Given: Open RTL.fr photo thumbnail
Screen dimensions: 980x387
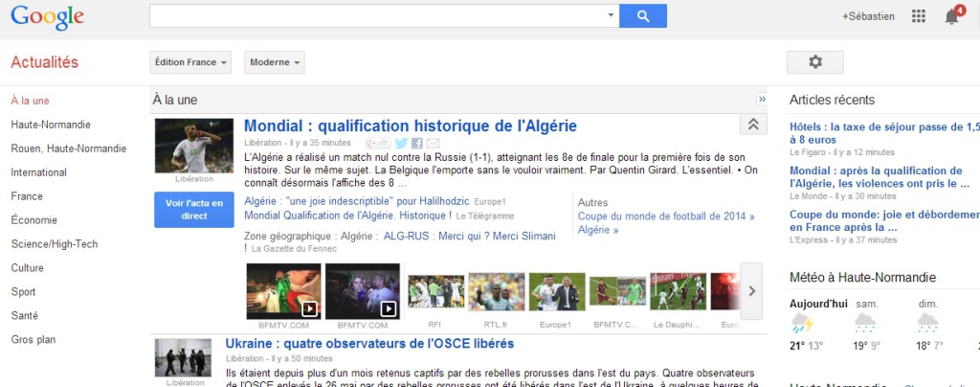Looking at the screenshot, I should click(x=497, y=291).
